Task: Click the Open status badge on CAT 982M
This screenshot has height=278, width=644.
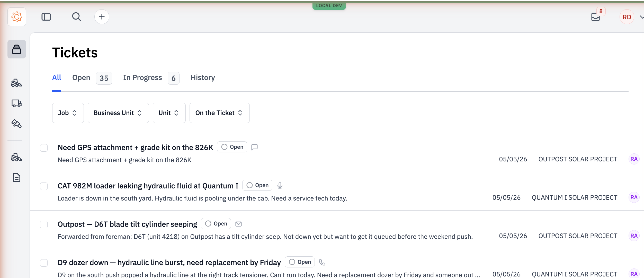Action: (x=257, y=185)
